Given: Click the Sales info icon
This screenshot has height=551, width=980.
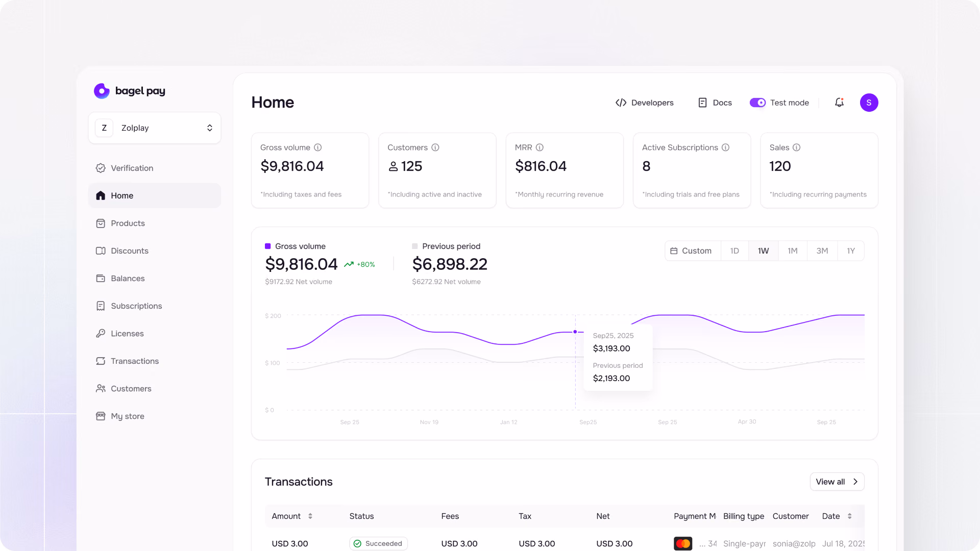Looking at the screenshot, I should (796, 147).
